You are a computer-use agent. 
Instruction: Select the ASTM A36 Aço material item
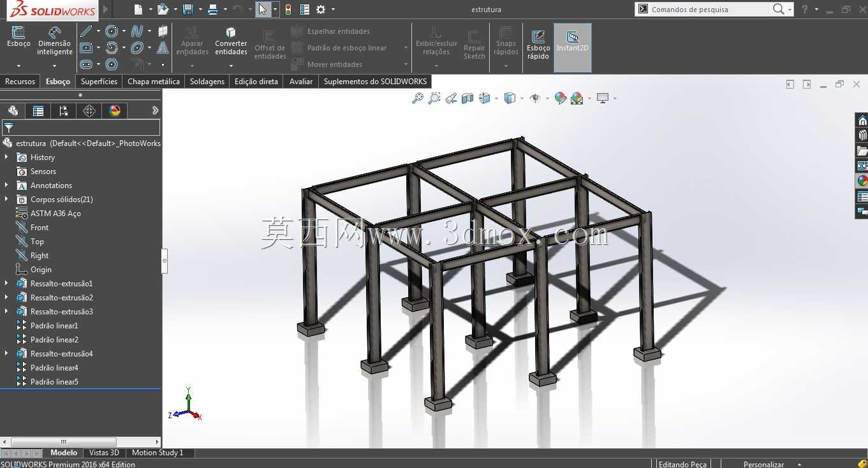pyautogui.click(x=55, y=214)
